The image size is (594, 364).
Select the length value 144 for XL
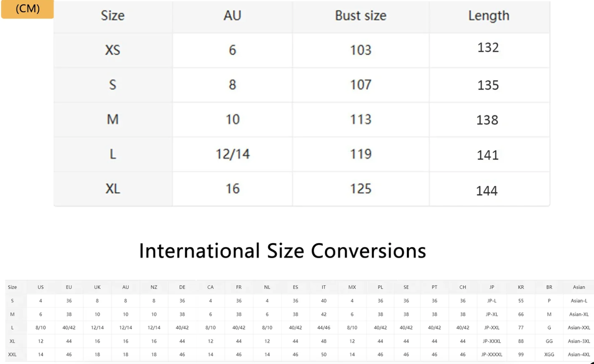pos(487,191)
